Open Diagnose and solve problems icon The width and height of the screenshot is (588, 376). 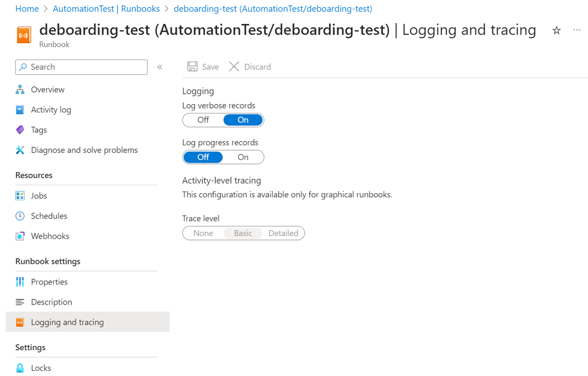pos(20,150)
